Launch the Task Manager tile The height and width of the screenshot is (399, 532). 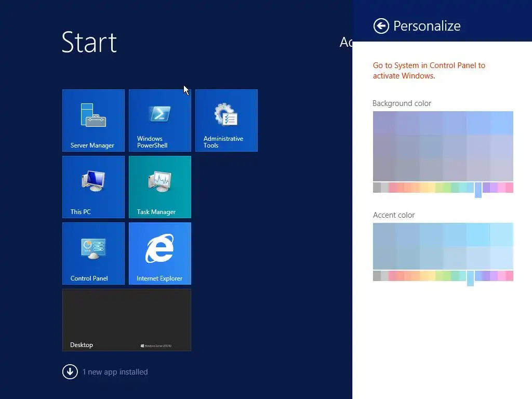click(x=160, y=187)
